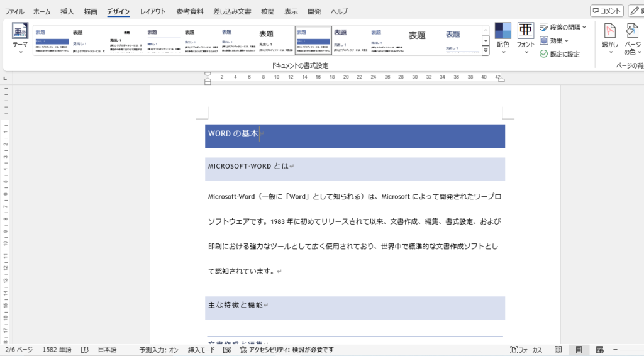Switch to the レイアウト tab

(152, 11)
